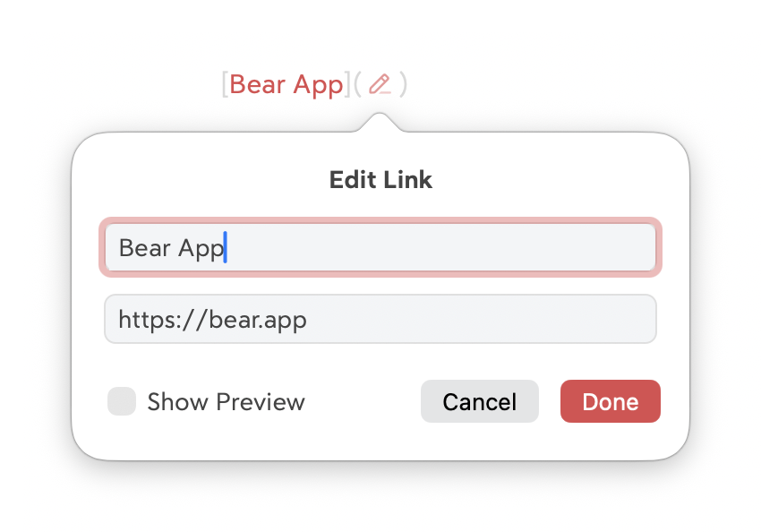The width and height of the screenshot is (761, 532).
Task: Tick the Show Preview checkbox
Action: 122,402
